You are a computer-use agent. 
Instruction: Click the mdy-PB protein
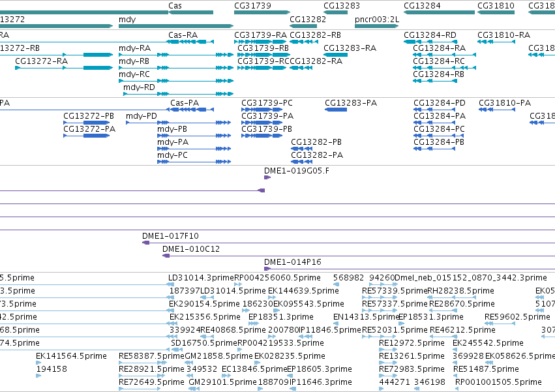(194, 136)
